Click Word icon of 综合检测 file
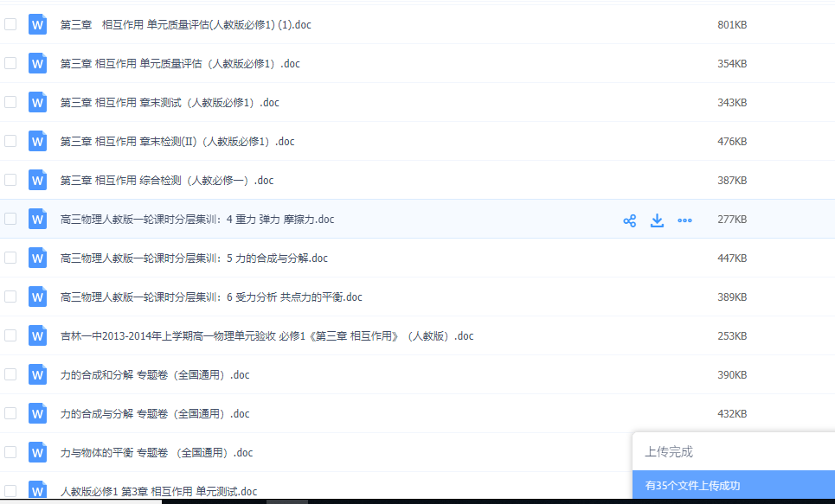 coord(37,180)
